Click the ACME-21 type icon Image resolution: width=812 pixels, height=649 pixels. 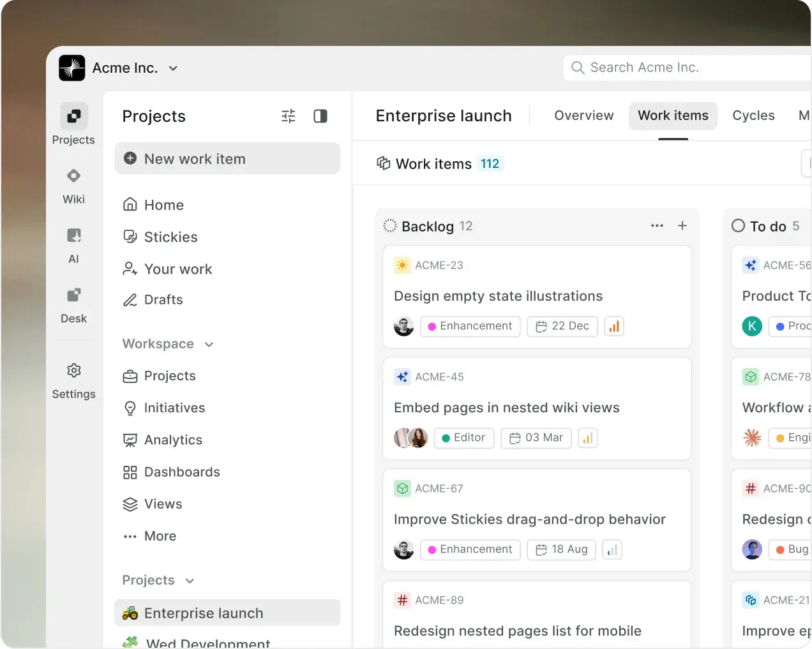tap(751, 600)
